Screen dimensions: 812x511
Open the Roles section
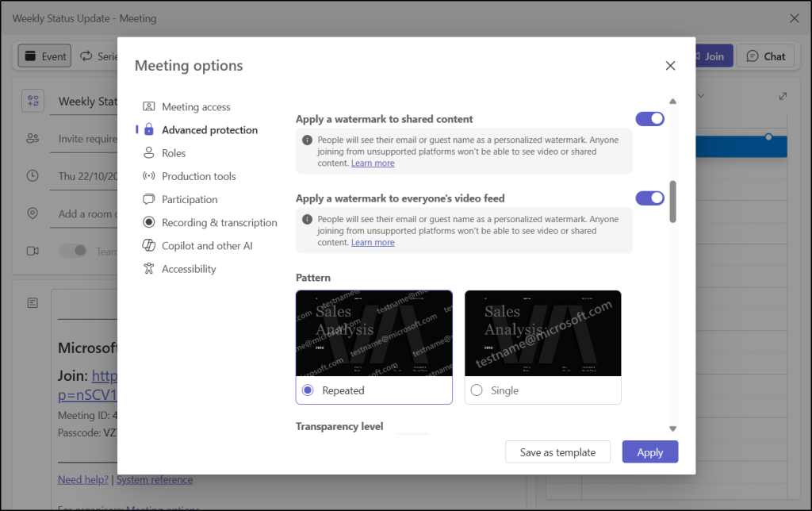174,153
